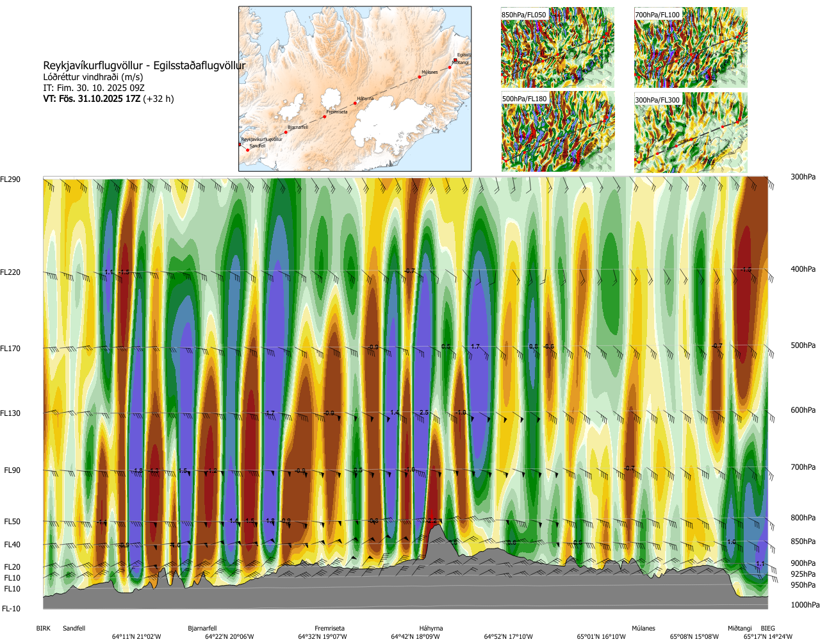
Task: Open the 850hPa/FL050 map thumbnail
Action: [x=557, y=47]
